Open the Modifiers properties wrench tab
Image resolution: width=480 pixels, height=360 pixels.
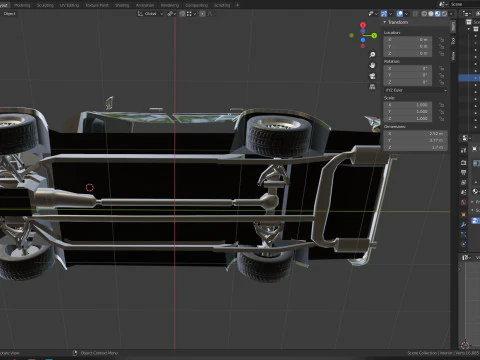pos(464,225)
